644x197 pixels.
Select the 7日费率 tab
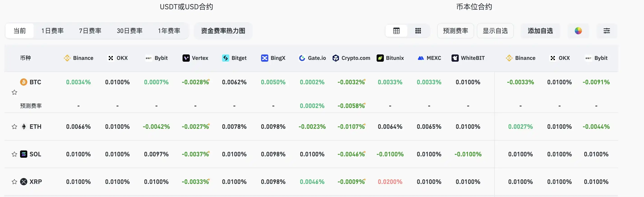[x=90, y=31]
